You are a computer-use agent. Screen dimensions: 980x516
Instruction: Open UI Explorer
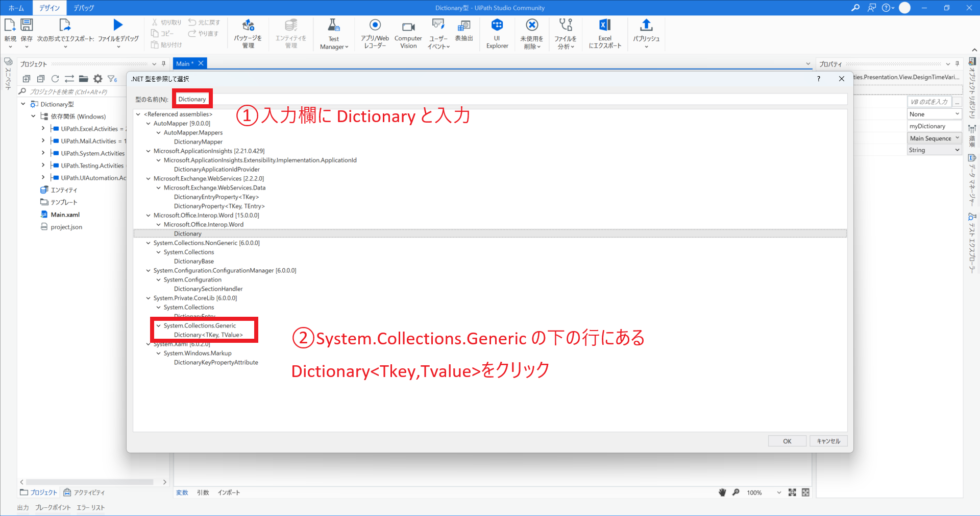(x=497, y=25)
